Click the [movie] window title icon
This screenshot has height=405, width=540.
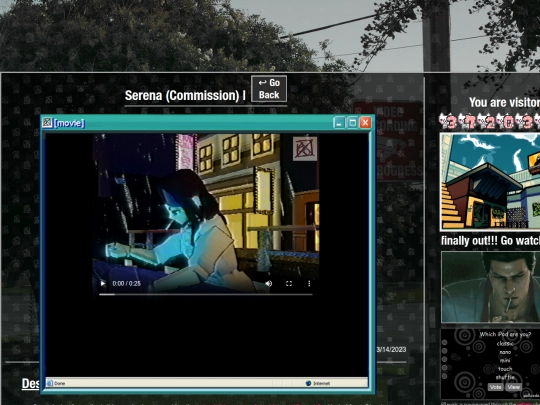(x=47, y=123)
